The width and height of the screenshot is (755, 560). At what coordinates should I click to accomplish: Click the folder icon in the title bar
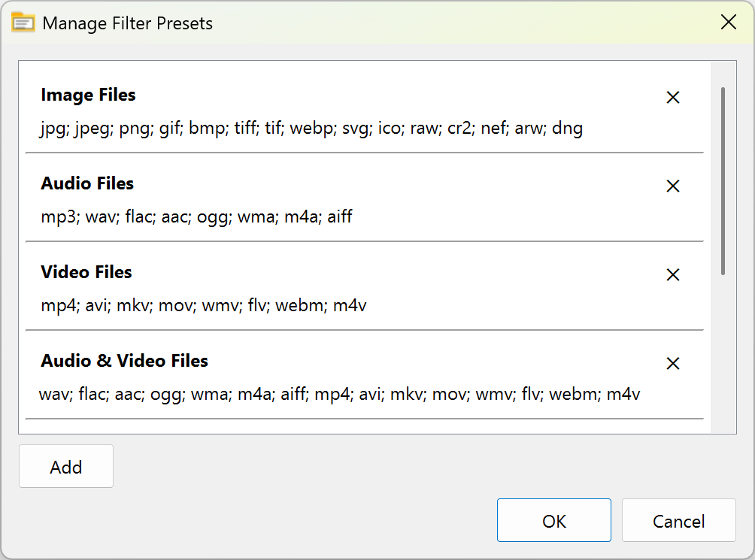(x=23, y=23)
